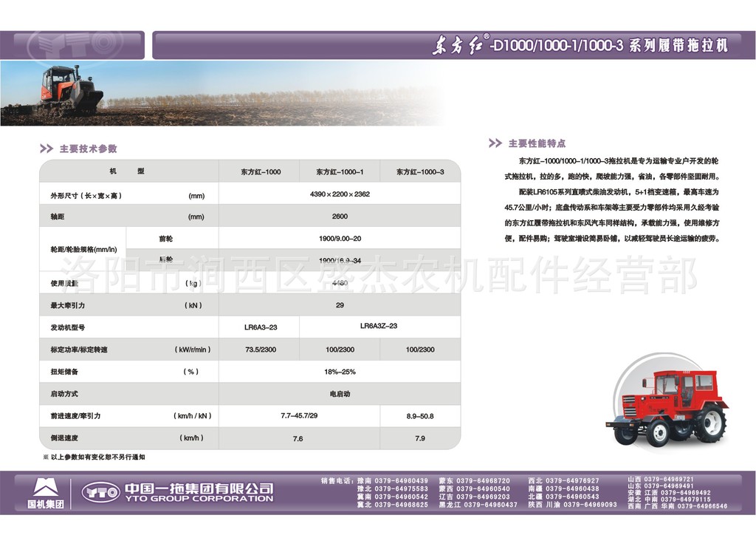Click the 湖北 中南 0379-64979115 phone number
This screenshot has width=756, height=535.
pos(670,500)
